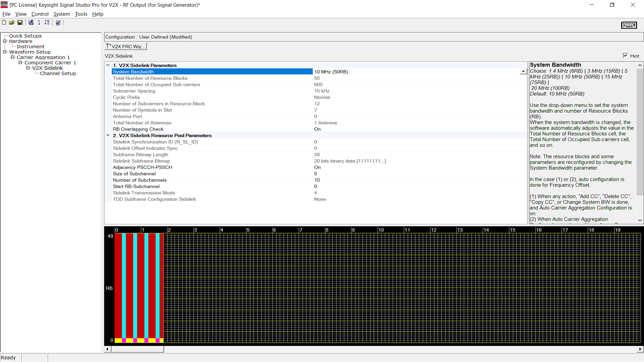Open the Control menu
The image size is (644, 362).
[40, 14]
